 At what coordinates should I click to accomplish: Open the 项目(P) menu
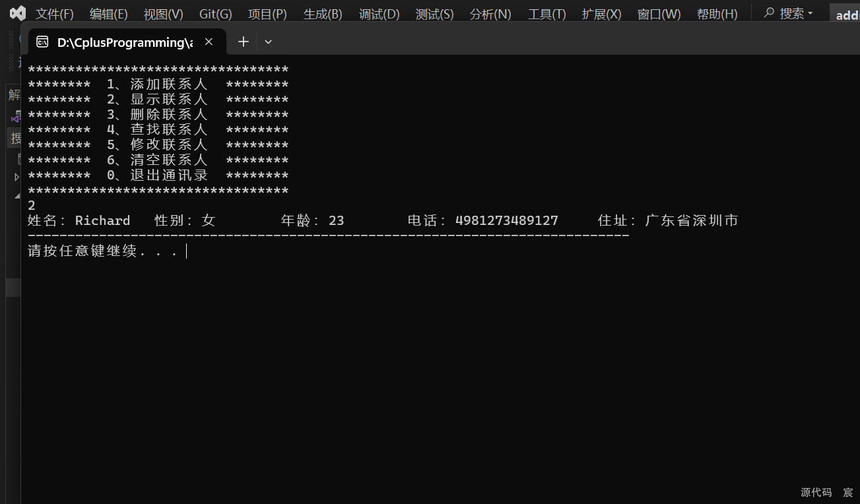pos(267,14)
